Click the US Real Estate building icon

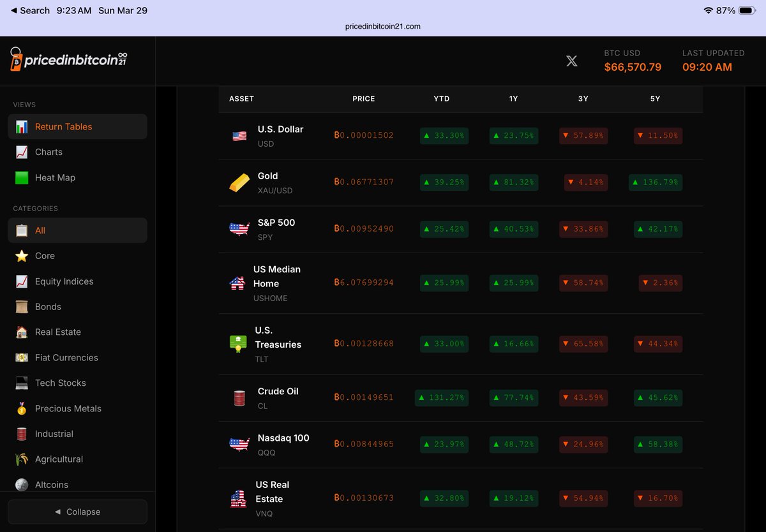tap(238, 498)
